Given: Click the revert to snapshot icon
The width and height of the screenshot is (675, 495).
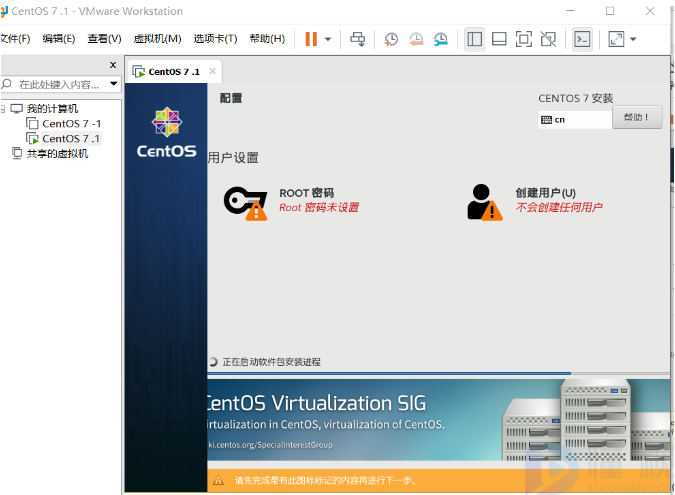Looking at the screenshot, I should point(415,39).
